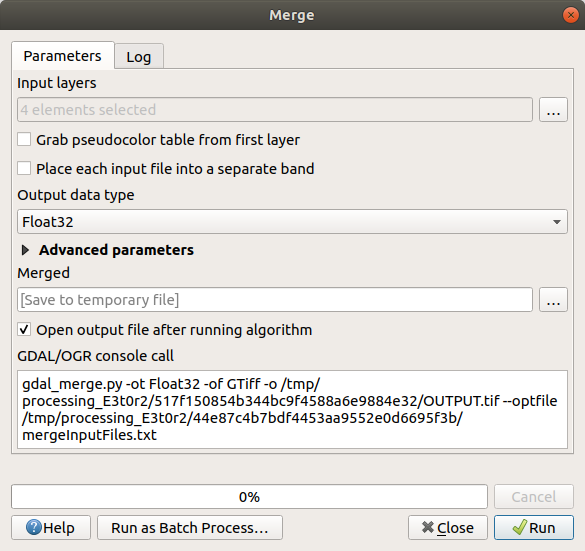Click Run as Batch Process button

click(x=190, y=527)
